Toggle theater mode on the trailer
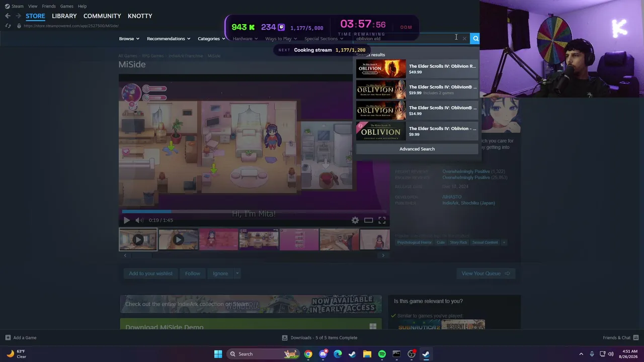Viewport: 644px width, 362px height. pyautogui.click(x=368, y=220)
